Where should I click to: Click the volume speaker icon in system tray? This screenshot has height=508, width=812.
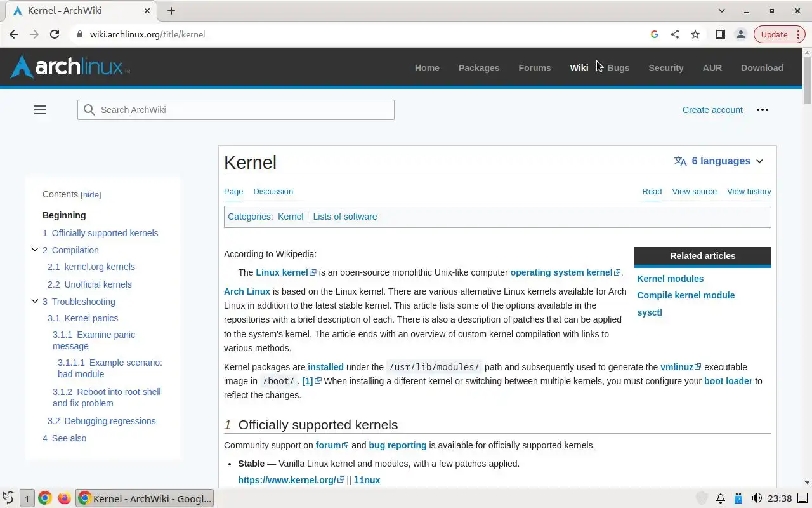point(756,498)
